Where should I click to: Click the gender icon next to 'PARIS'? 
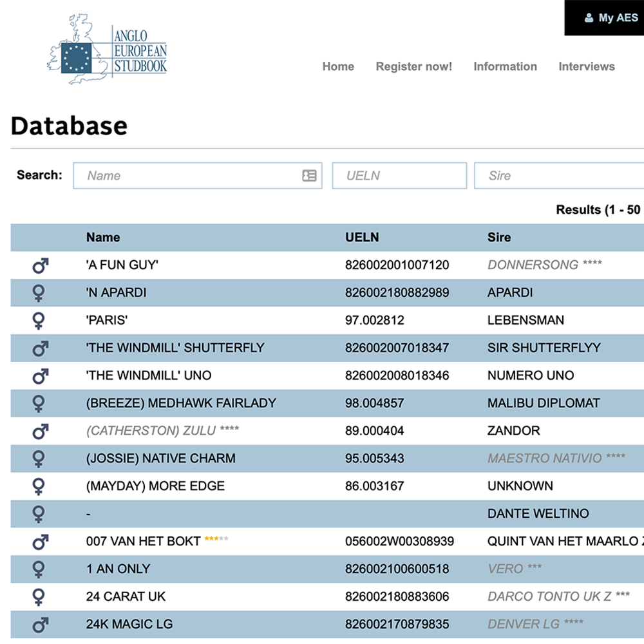click(39, 321)
